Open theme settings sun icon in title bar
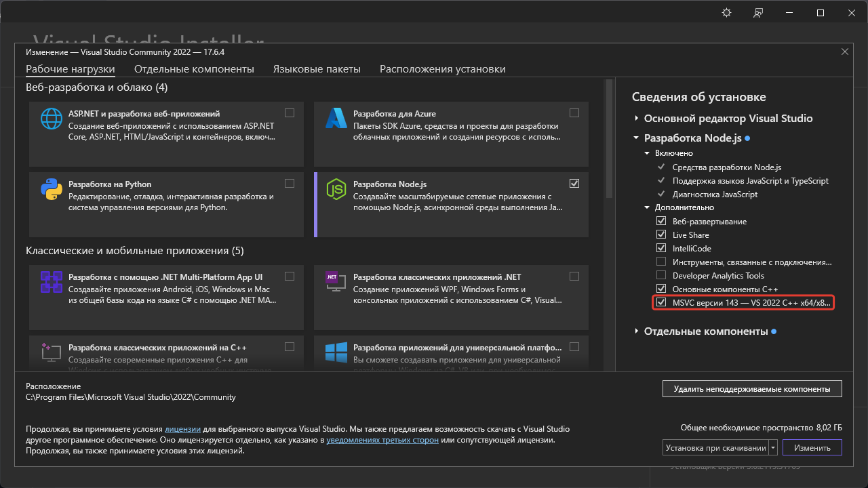Viewport: 868px width, 488px height. pos(726,13)
